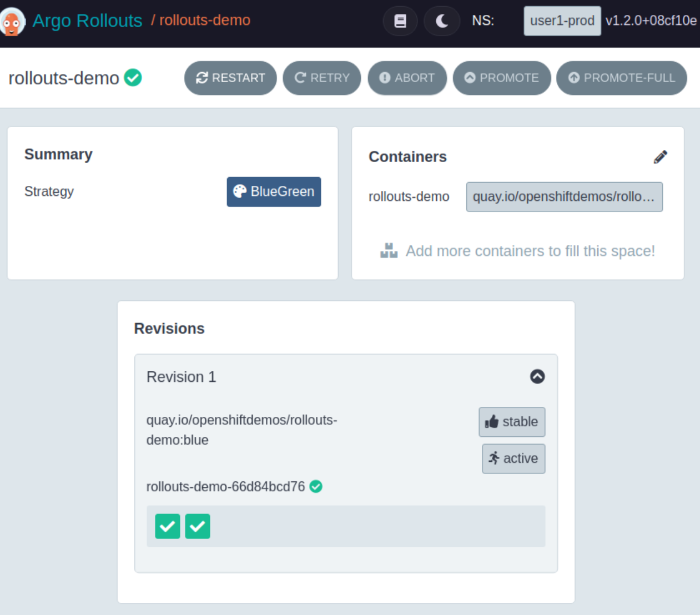Click the image text quay.io/openshiftdemos/rollouts-demo:blue
The height and width of the screenshot is (615, 700).
pos(241,430)
